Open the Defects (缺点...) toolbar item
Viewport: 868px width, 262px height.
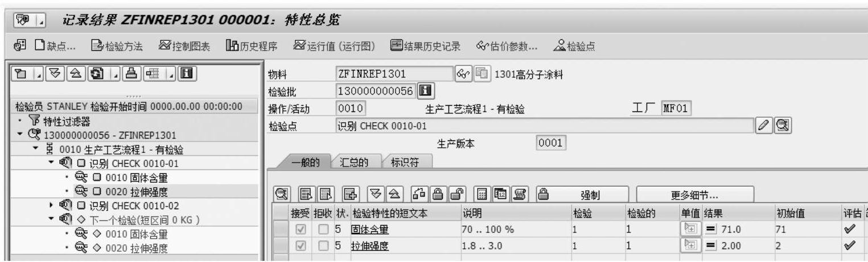[55, 47]
